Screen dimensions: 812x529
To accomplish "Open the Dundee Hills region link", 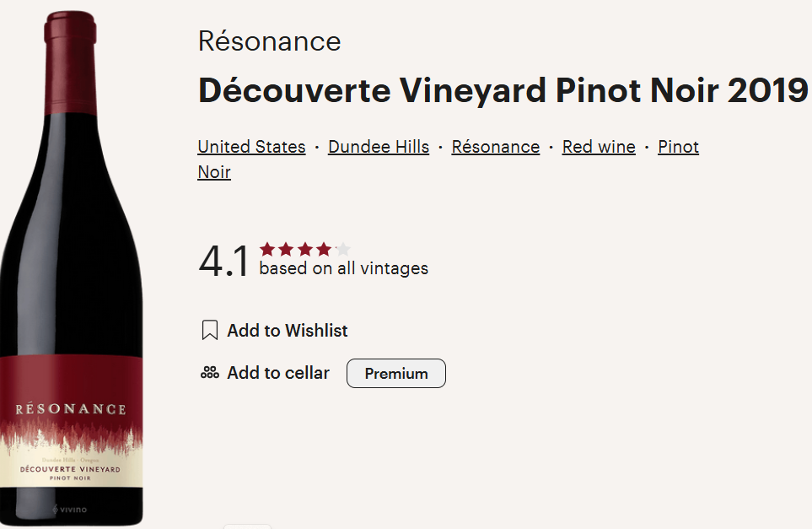I will tap(379, 147).
